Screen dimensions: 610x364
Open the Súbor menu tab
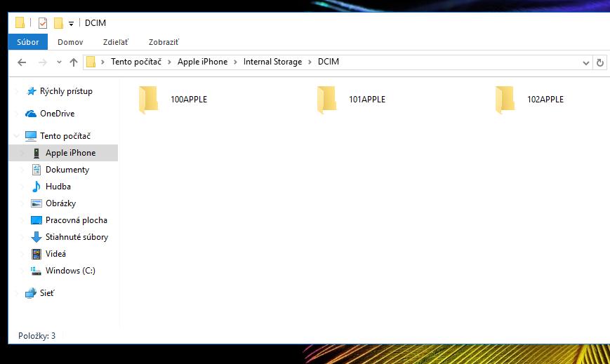click(x=28, y=42)
